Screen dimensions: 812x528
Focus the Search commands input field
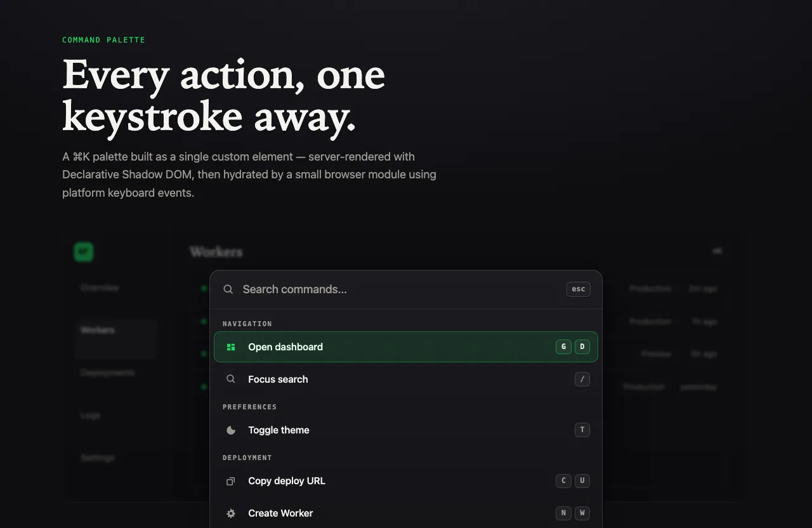400,289
